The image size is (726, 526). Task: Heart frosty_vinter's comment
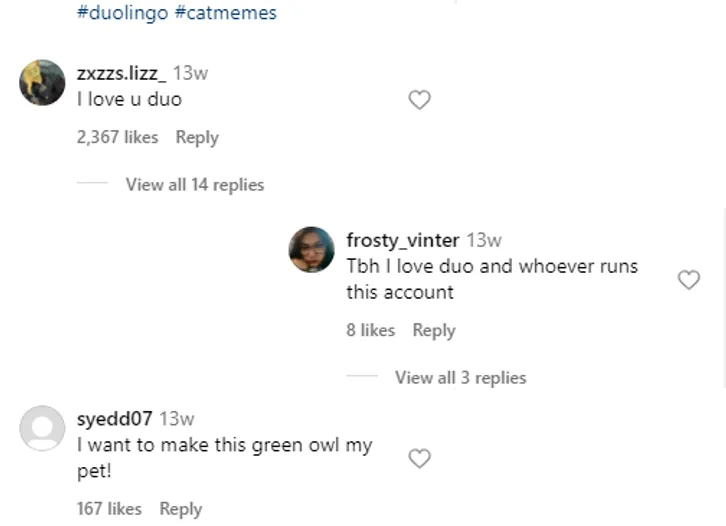pyautogui.click(x=689, y=280)
